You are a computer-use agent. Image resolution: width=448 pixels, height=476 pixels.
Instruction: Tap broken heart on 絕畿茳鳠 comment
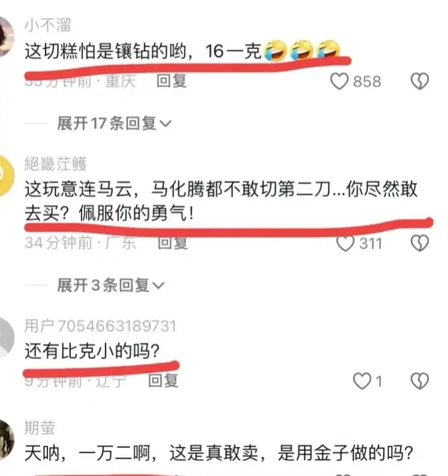(x=419, y=243)
